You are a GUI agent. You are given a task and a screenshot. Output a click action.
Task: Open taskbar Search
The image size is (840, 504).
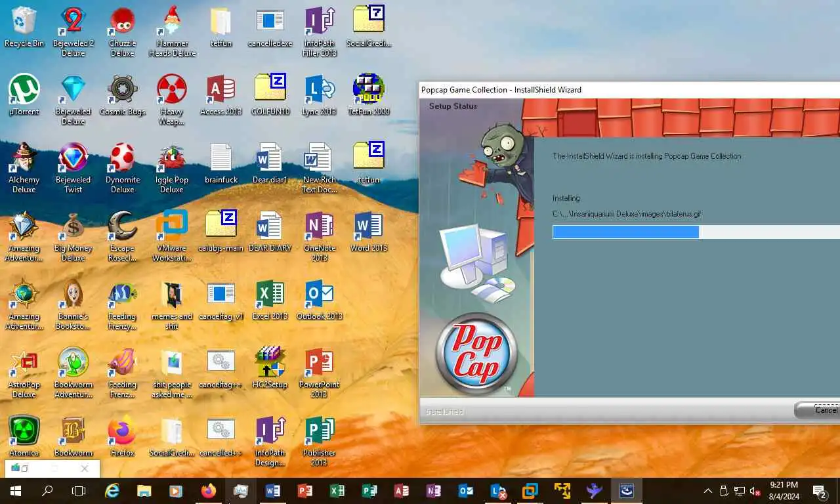point(47,491)
